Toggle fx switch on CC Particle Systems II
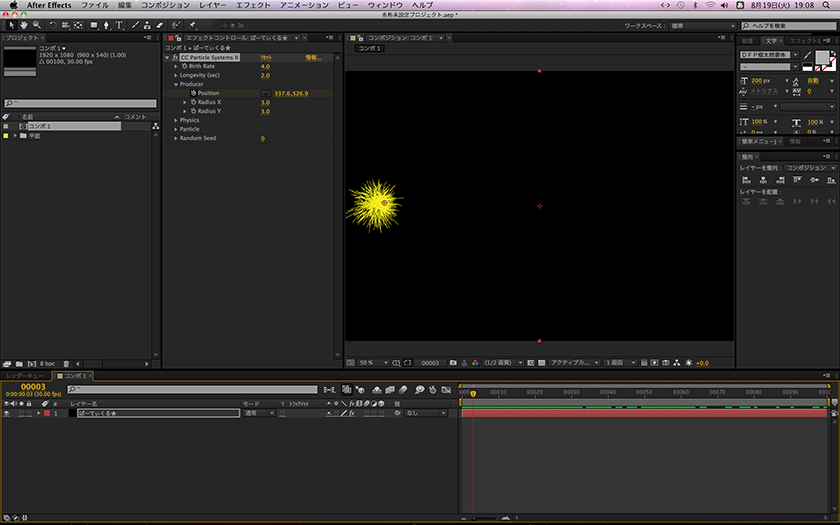The image size is (840, 525). click(x=175, y=57)
